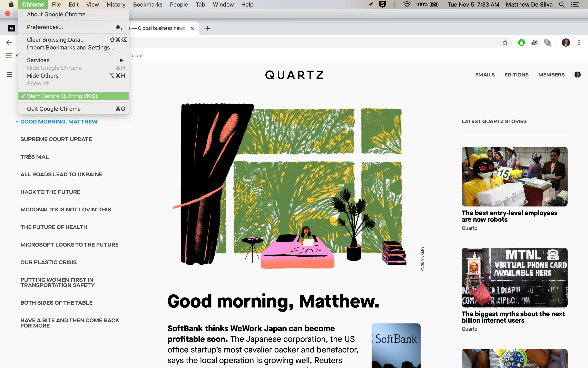Viewport: 588px width, 368px height.
Task: Click the user name Matthew De Silva
Action: [x=529, y=4]
